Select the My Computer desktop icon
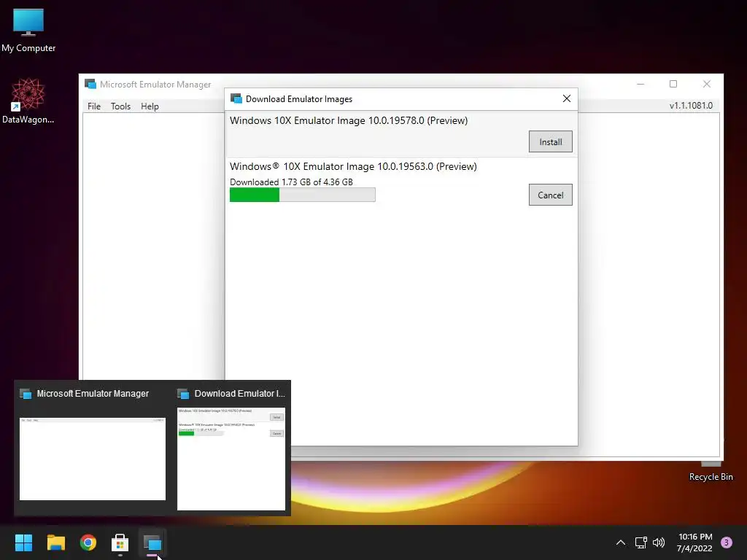The height and width of the screenshot is (560, 747). [x=28, y=31]
